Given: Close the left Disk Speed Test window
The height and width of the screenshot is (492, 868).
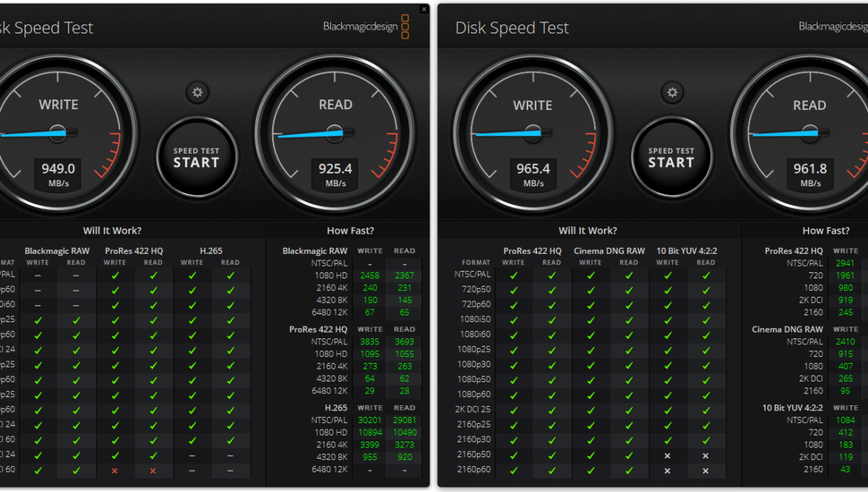Looking at the screenshot, I should pyautogui.click(x=424, y=9).
